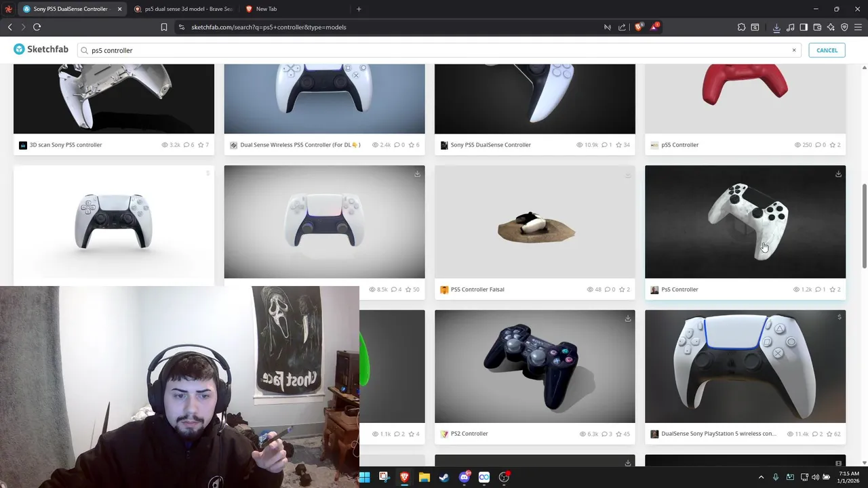Open the PS2 Controller thumbnail
This screenshot has height=488, width=868.
pyautogui.click(x=535, y=366)
